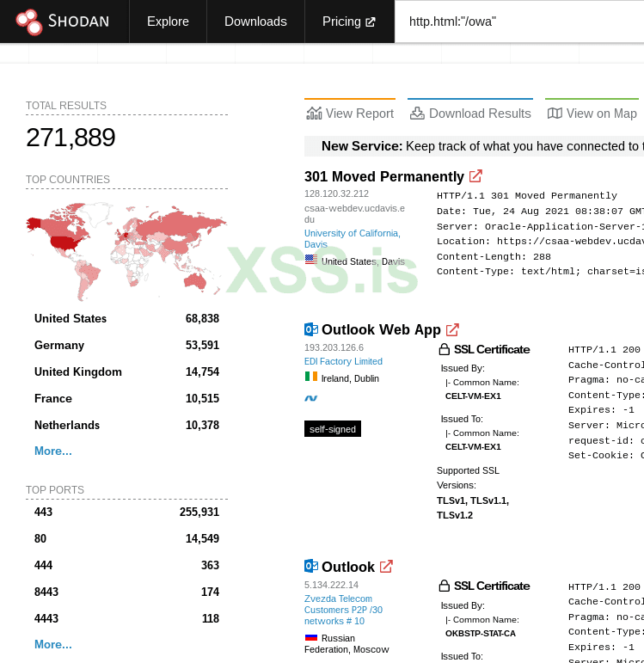This screenshot has width=644, height=663.
Task: Expand More... under Top Ports
Action: click(53, 644)
